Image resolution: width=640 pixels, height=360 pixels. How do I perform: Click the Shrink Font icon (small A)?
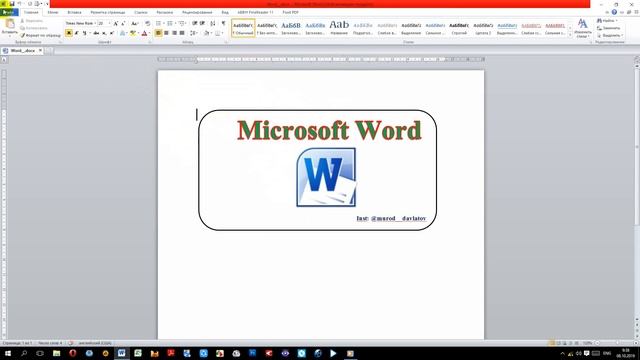pyautogui.click(x=123, y=24)
